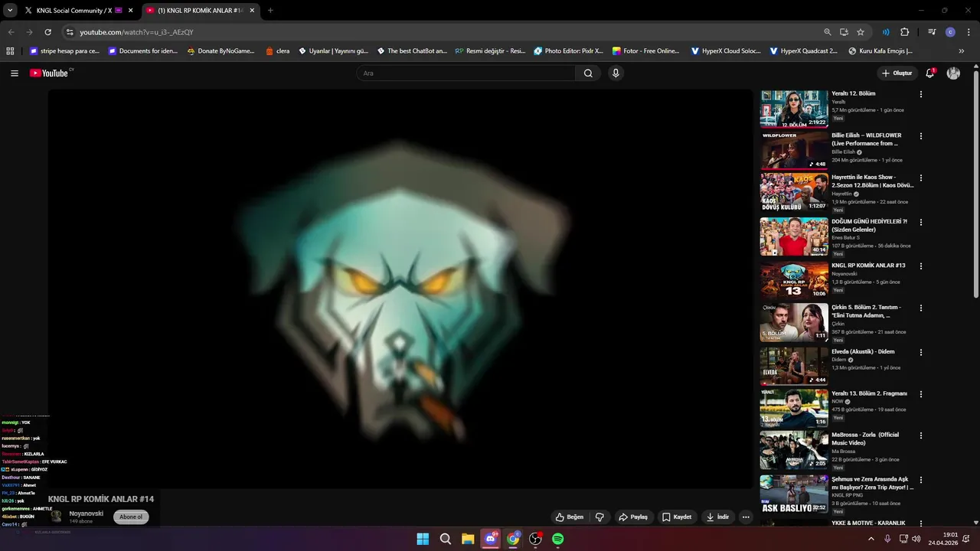This screenshot has height=551, width=980.
Task: Close the KNGL Social Community tab
Action: click(x=131, y=11)
